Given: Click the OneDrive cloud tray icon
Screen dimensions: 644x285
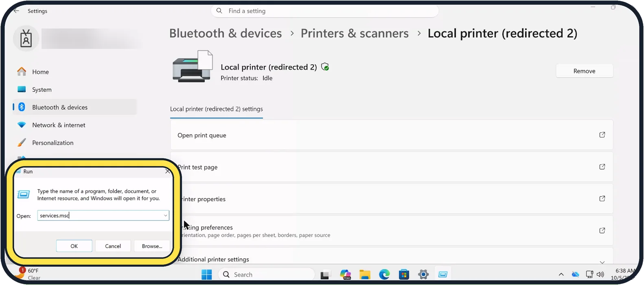Looking at the screenshot, I should [575, 275].
